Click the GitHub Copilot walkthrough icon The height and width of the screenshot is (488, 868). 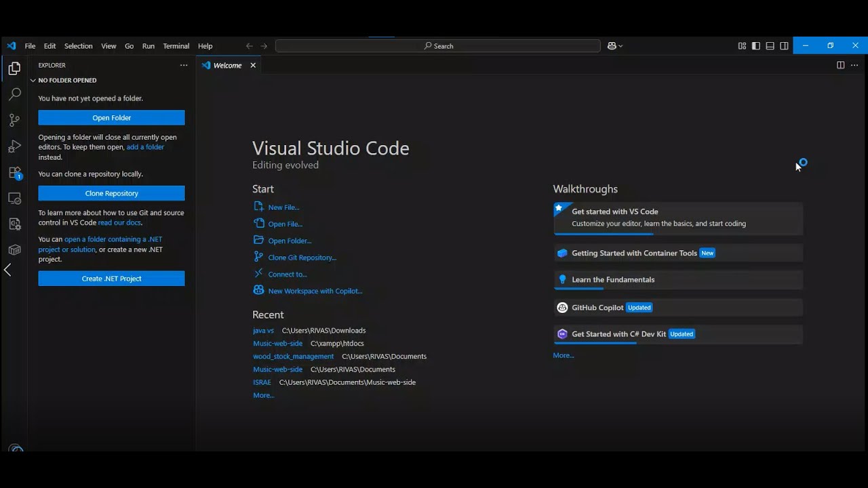pyautogui.click(x=562, y=307)
